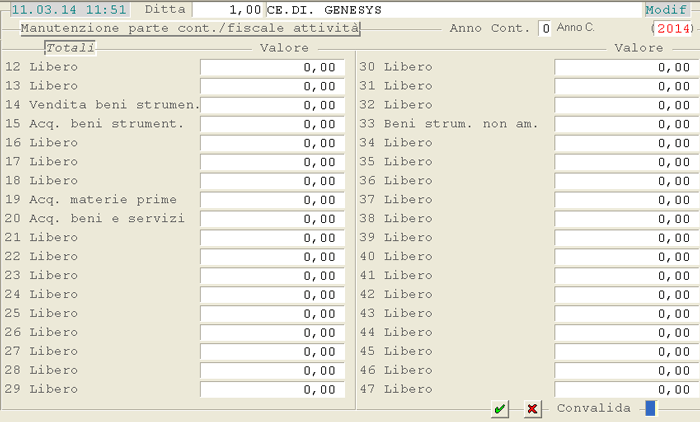Viewport: 700px width, 422px height.
Task: Click the red X cancel icon
Action: [532, 409]
